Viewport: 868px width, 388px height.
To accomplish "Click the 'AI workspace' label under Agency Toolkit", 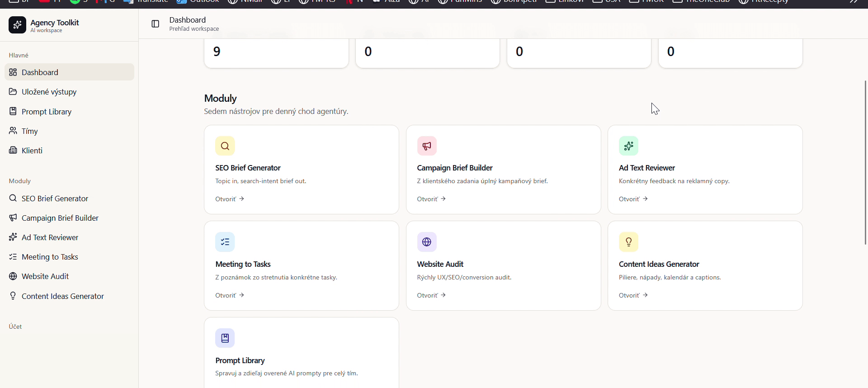I will 46,31.
